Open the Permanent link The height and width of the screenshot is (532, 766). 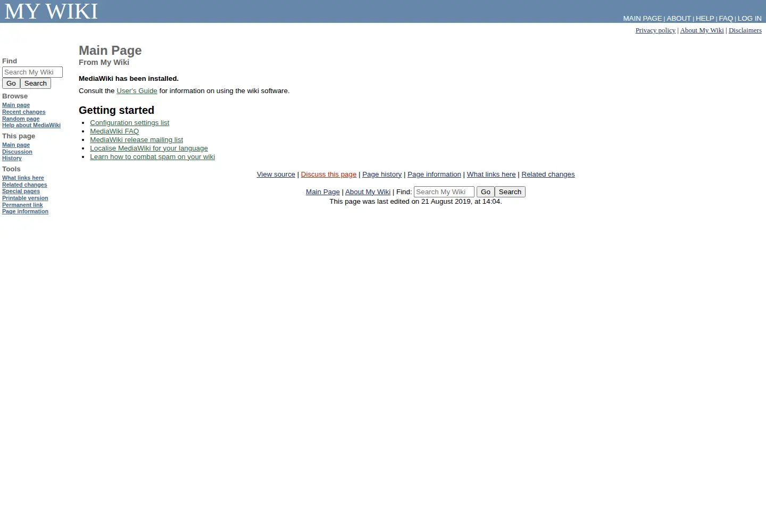click(22, 205)
